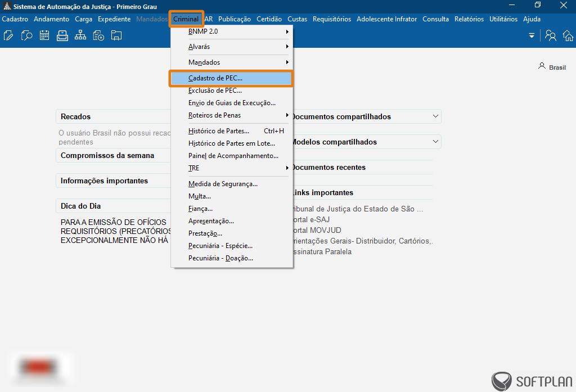Select Pecuniária - Espécie... entry
The width and height of the screenshot is (576, 392).
[231, 246]
